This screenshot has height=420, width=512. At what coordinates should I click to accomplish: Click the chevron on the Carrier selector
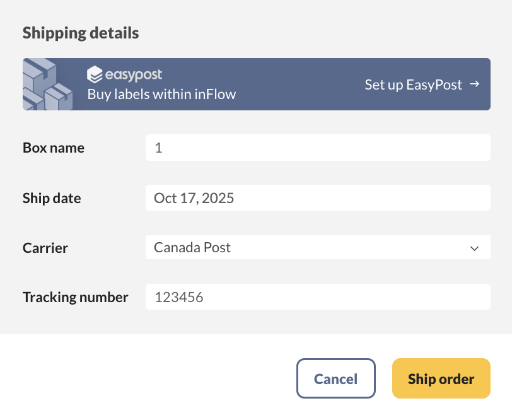475,247
